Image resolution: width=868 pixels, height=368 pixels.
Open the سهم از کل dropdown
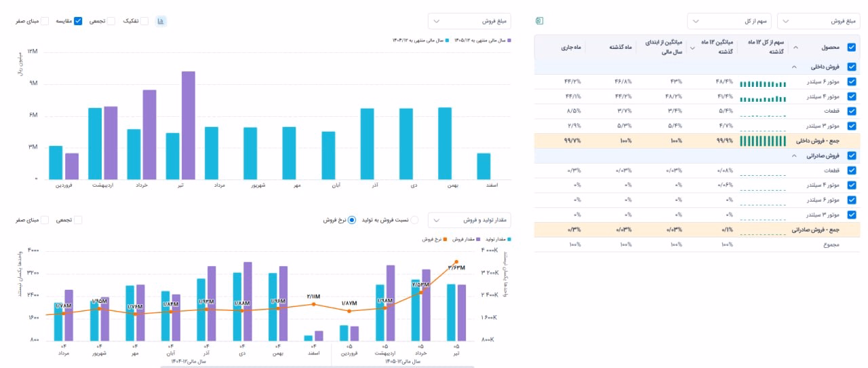[x=729, y=21]
